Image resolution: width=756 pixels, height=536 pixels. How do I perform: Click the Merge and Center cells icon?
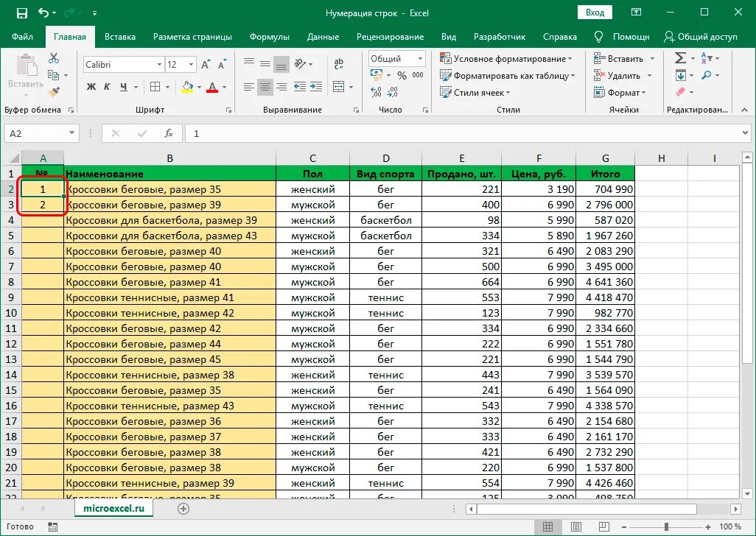(339, 87)
